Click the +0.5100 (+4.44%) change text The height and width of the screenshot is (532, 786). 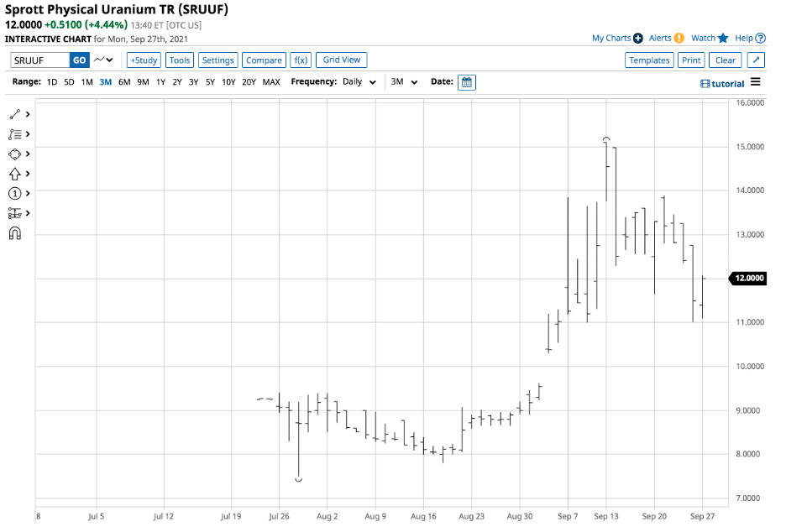pyautogui.click(x=86, y=24)
